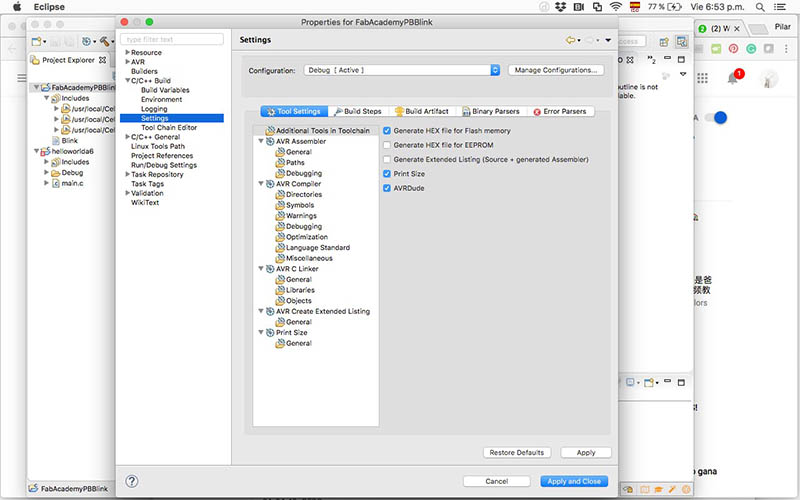Click the New wizard icon in Eclipse toolbar
The image size is (800, 500).
[36, 41]
